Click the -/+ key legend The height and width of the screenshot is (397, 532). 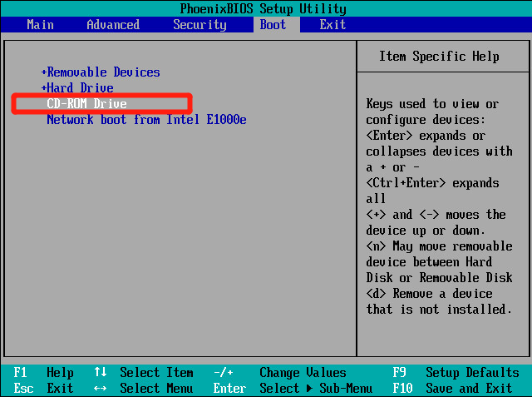coord(224,373)
